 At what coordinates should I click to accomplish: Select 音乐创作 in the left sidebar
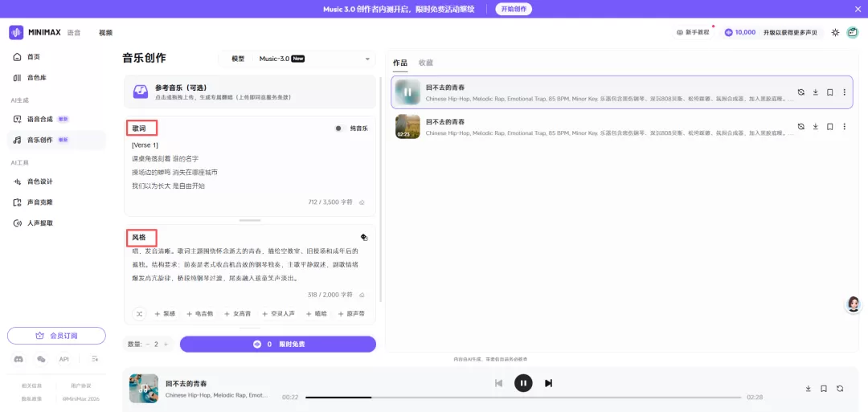56,140
